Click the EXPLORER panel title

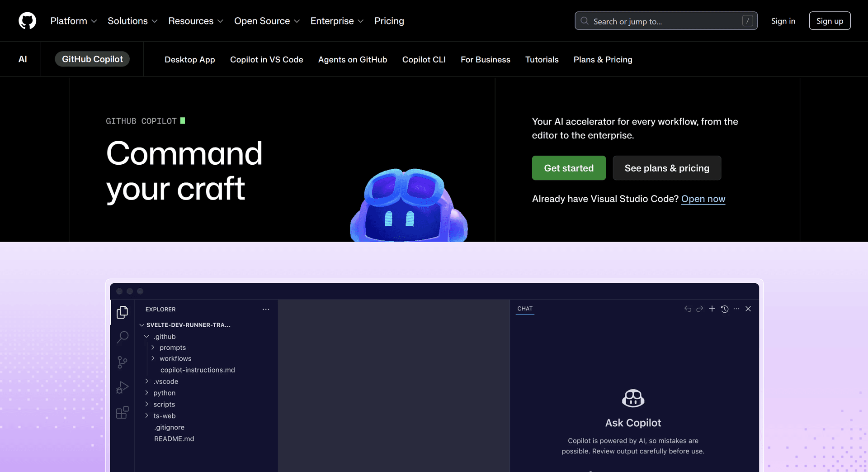[x=160, y=310]
